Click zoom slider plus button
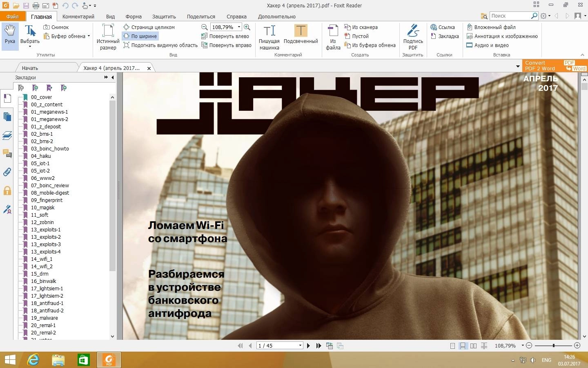This screenshot has width=588, height=368. tap(577, 346)
